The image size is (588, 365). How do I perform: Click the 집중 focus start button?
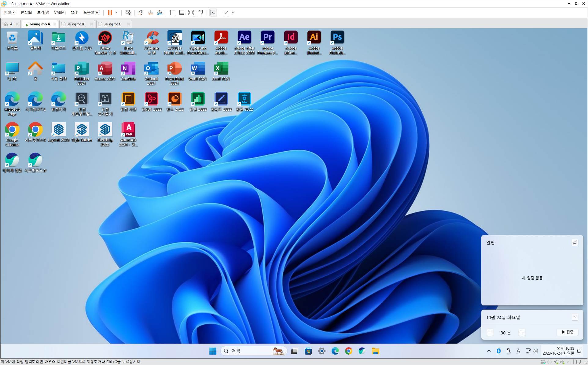pyautogui.click(x=567, y=332)
